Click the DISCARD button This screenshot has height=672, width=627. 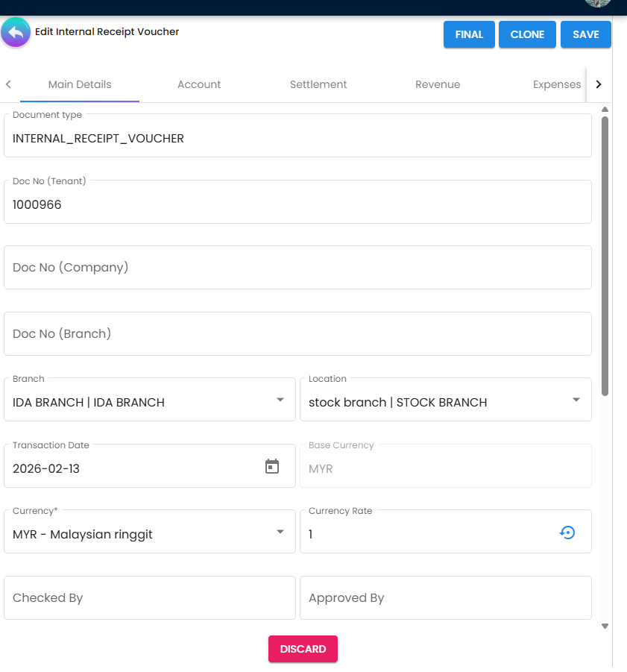click(x=303, y=649)
